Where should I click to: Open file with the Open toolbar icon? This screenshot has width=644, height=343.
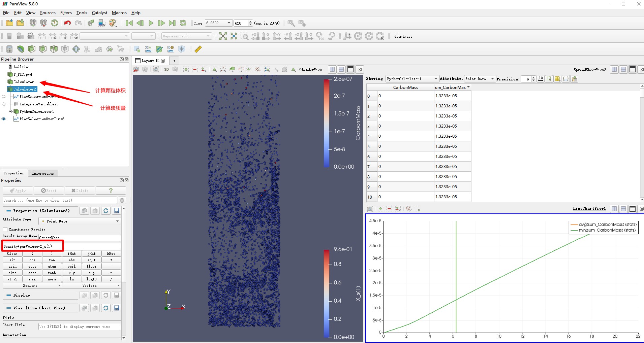9,23
